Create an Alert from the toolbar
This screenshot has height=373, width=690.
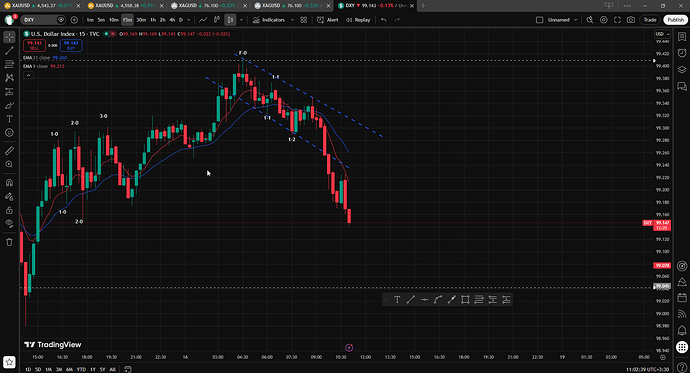pyautogui.click(x=328, y=20)
